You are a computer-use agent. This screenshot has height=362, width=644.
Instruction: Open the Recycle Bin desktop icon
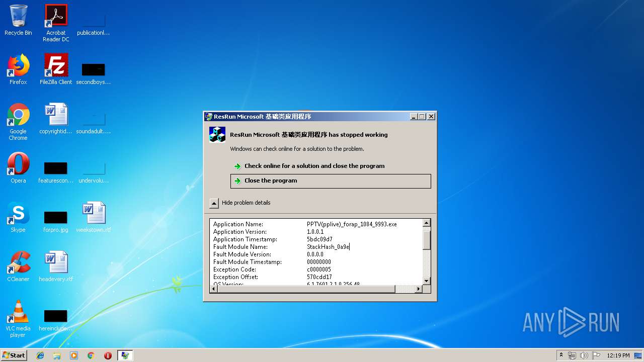[x=18, y=20]
